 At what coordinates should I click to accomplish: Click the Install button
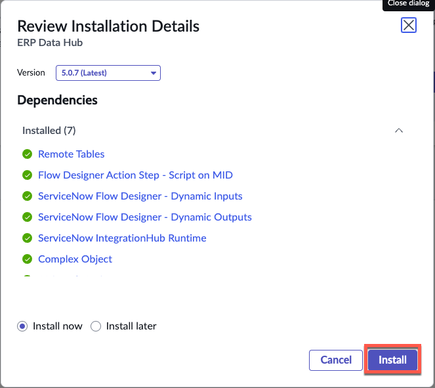(x=393, y=360)
